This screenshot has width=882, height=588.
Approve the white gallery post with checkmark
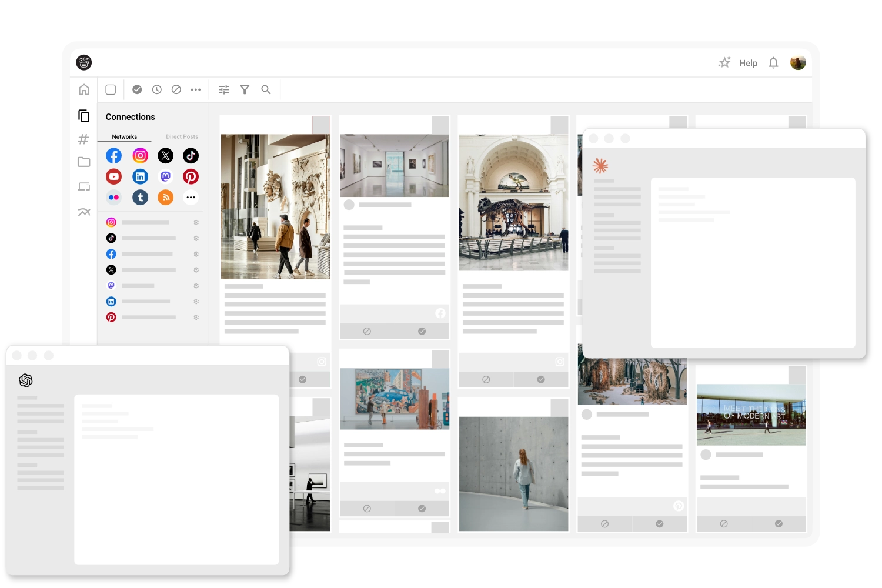coord(422,331)
